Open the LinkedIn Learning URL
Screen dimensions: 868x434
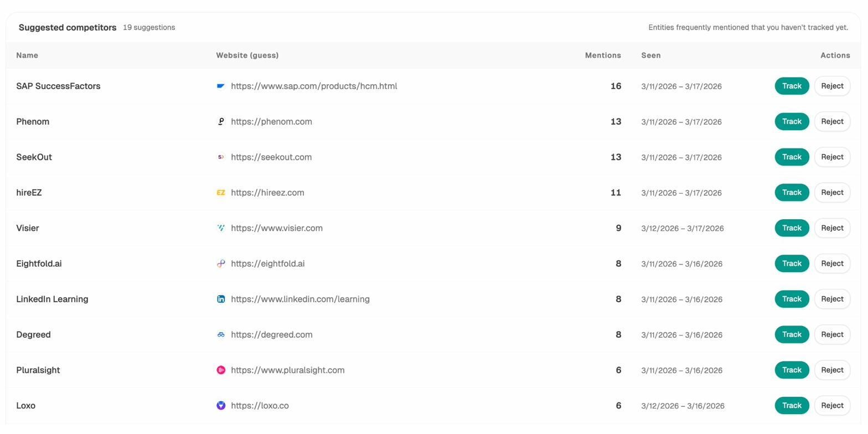(300, 299)
